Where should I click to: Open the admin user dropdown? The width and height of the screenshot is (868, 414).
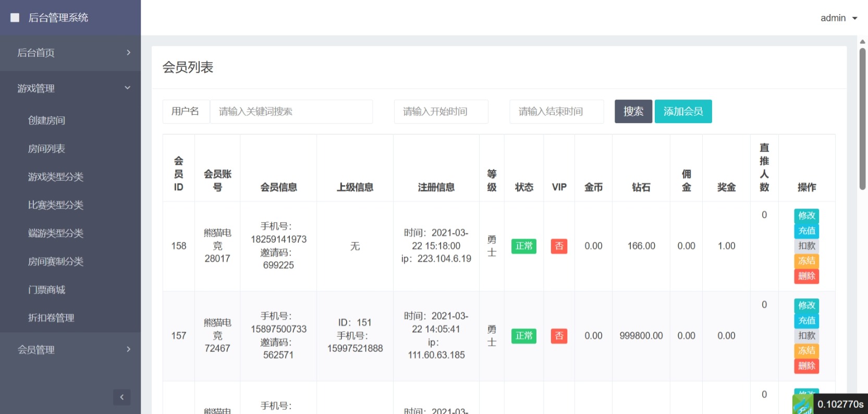point(838,18)
